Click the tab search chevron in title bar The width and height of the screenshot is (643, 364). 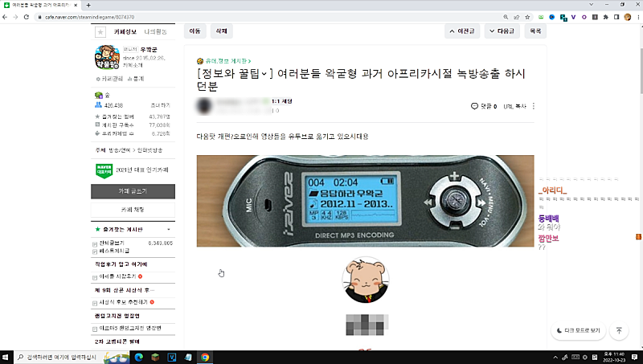(x=591, y=5)
